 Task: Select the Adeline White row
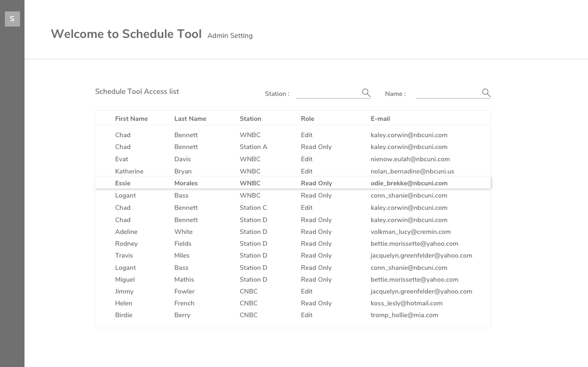pos(292,232)
